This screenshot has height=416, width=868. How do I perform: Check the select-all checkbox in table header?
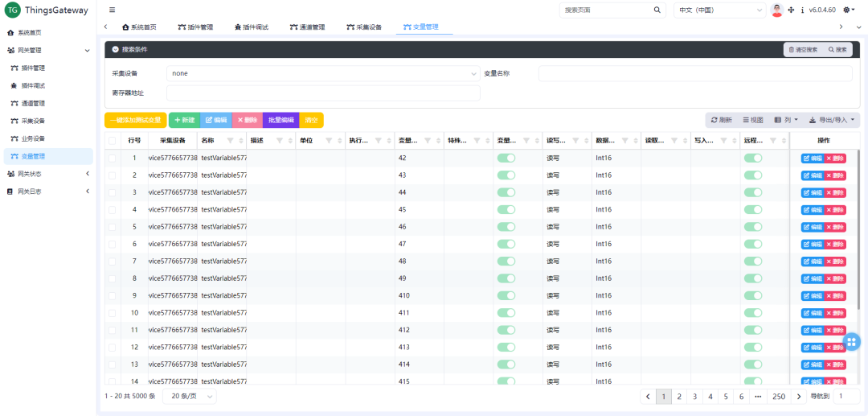(x=113, y=141)
